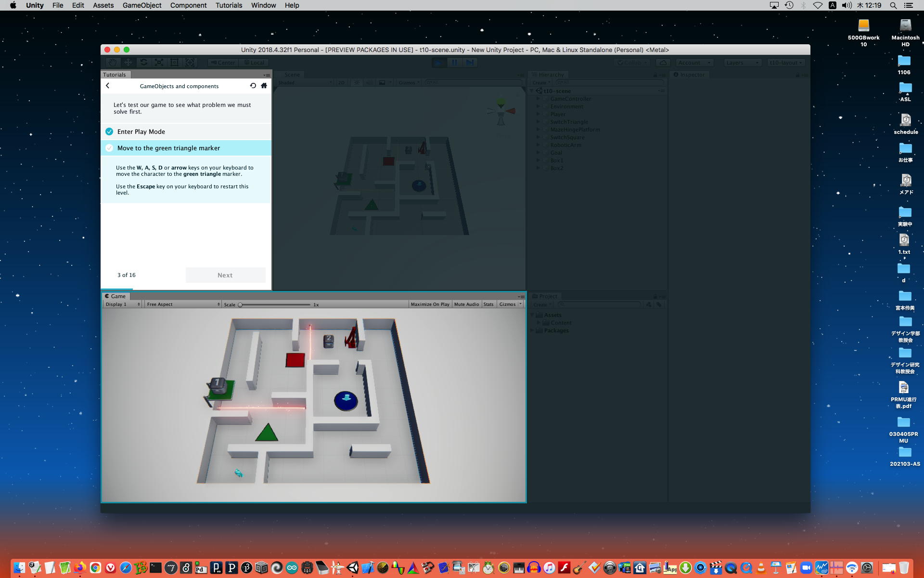
Task: Open the GameObject menu
Action: pos(141,5)
